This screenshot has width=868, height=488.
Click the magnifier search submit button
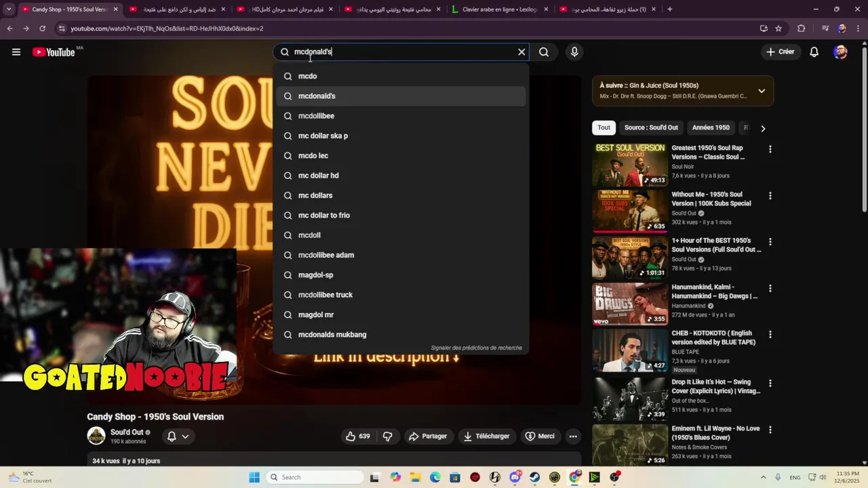click(544, 52)
